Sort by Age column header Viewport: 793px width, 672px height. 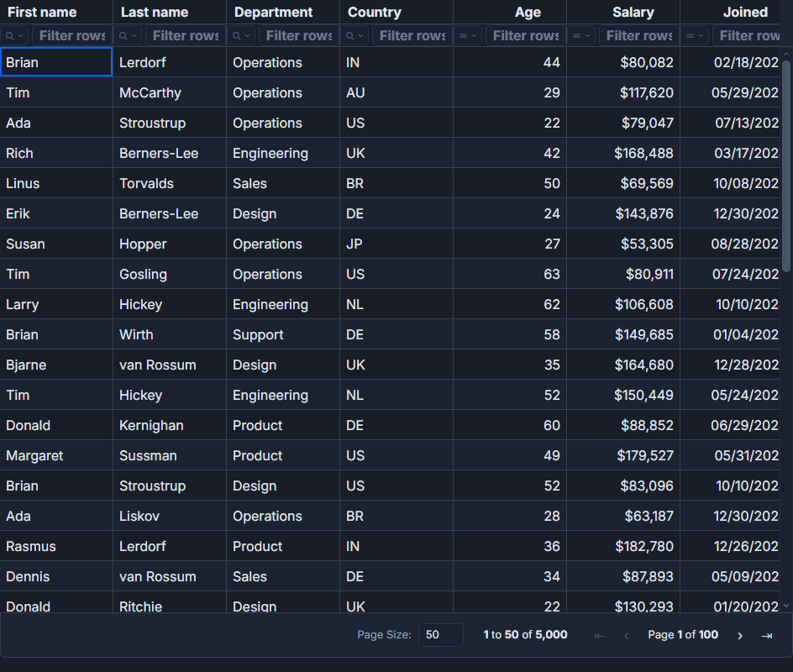(x=509, y=12)
